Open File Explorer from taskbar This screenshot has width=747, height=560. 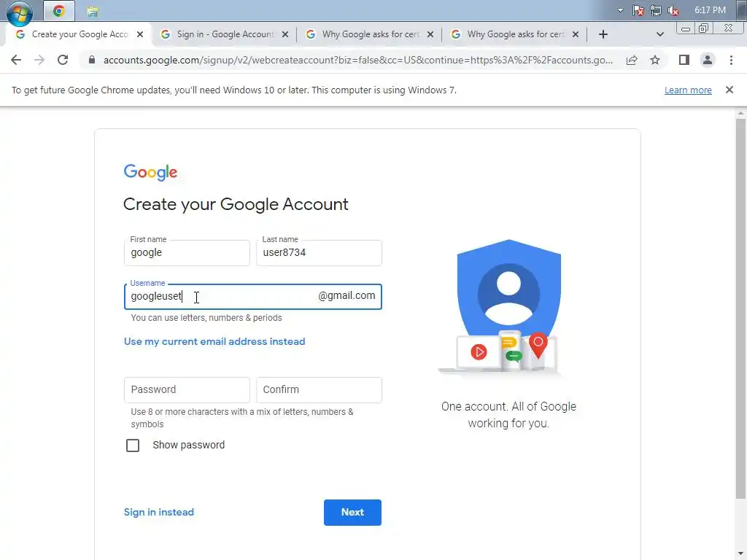pyautogui.click(x=93, y=10)
